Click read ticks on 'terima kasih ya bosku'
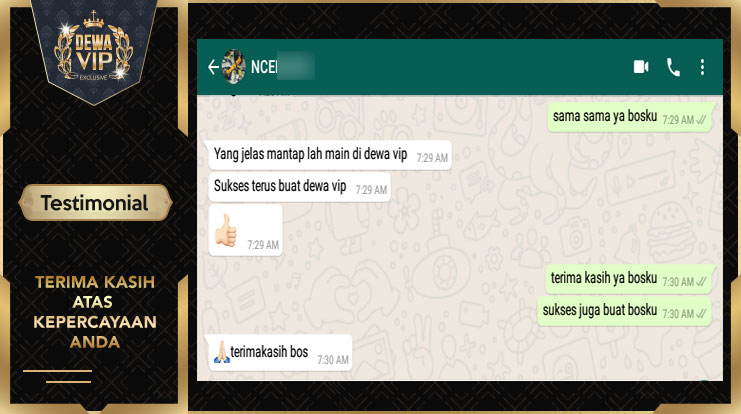The image size is (741, 414). 701,282
